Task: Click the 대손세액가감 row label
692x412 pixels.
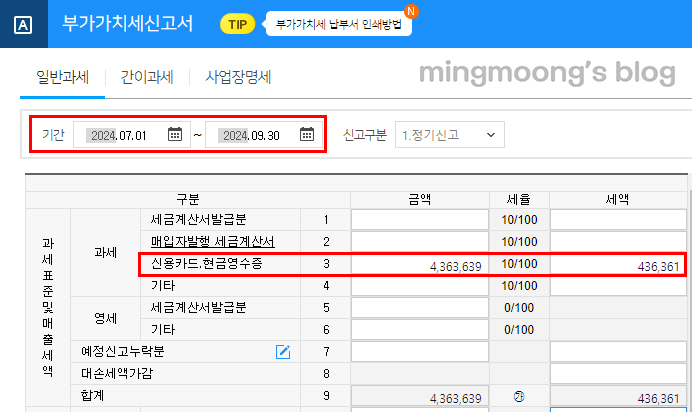Action: point(117,374)
